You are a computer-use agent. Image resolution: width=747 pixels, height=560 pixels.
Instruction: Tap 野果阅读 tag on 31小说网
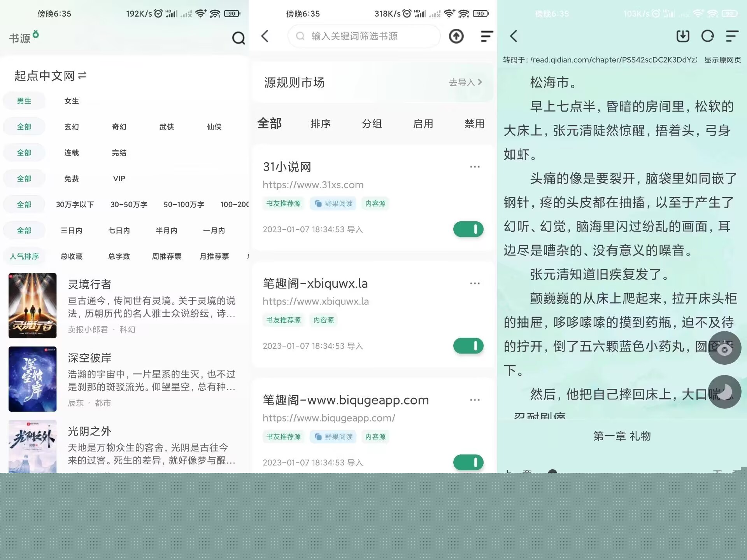pyautogui.click(x=334, y=204)
